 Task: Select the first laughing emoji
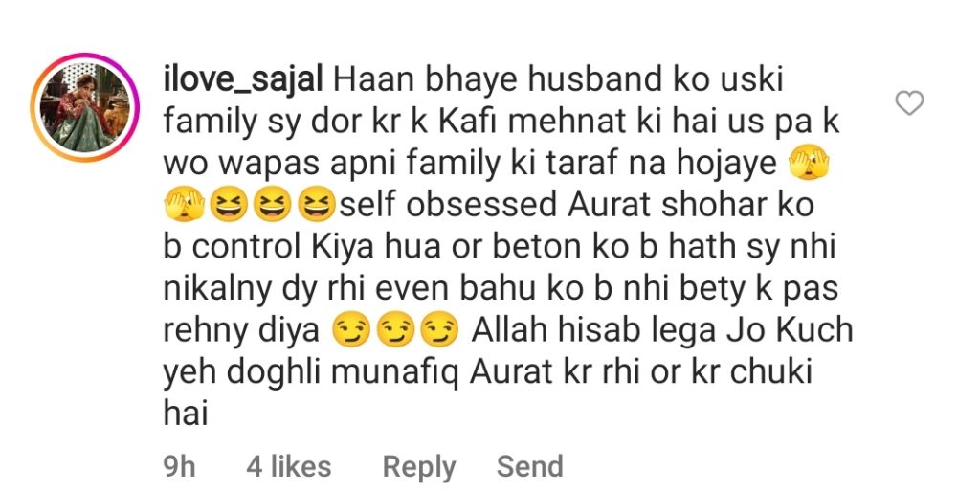(229, 206)
